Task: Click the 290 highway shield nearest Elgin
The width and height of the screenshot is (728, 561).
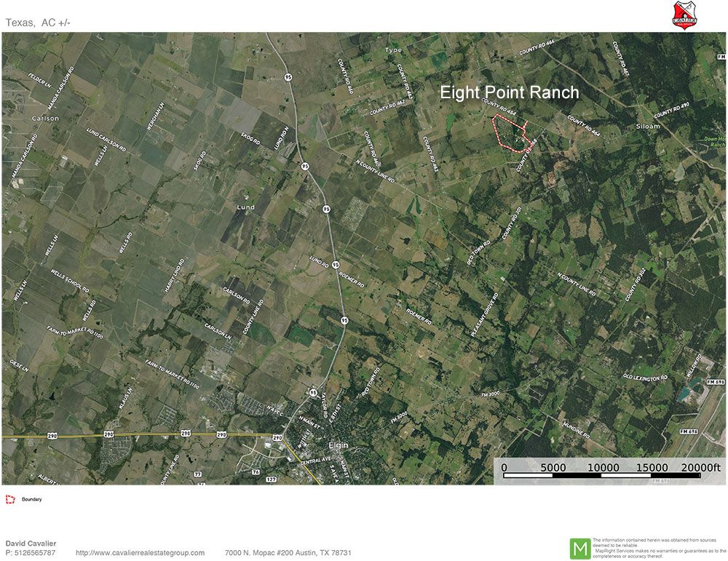Action: point(277,437)
